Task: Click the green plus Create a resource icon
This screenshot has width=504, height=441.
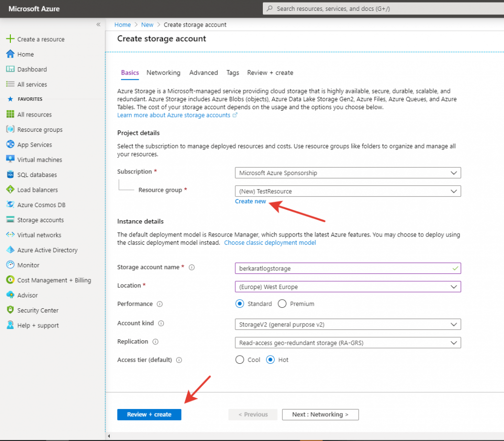Action: (x=10, y=39)
